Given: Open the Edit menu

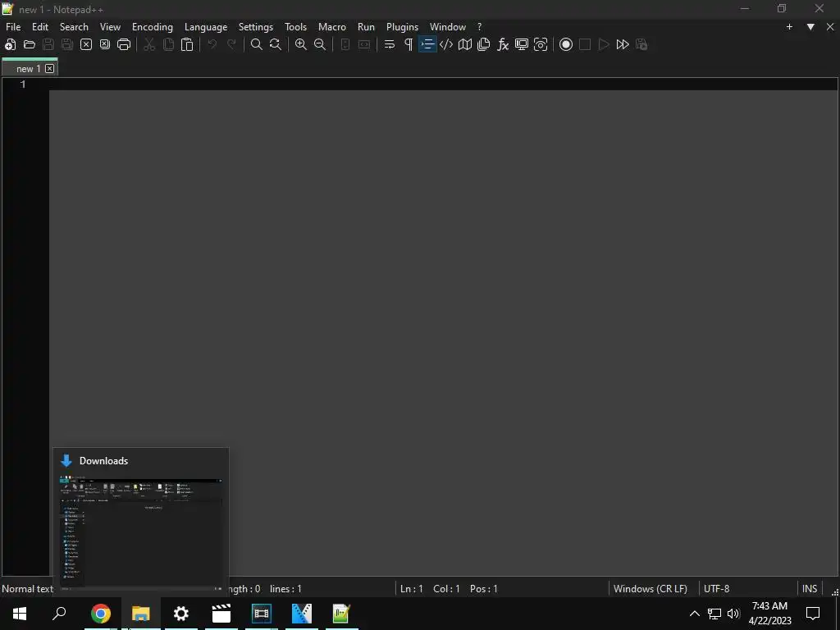Looking at the screenshot, I should pos(39,27).
